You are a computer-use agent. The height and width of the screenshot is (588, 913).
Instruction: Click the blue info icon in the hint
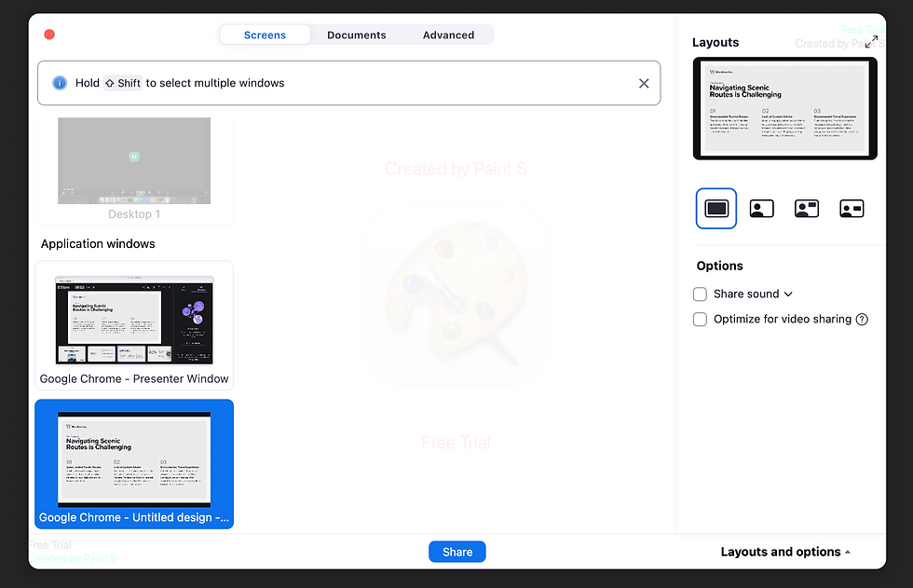point(60,83)
